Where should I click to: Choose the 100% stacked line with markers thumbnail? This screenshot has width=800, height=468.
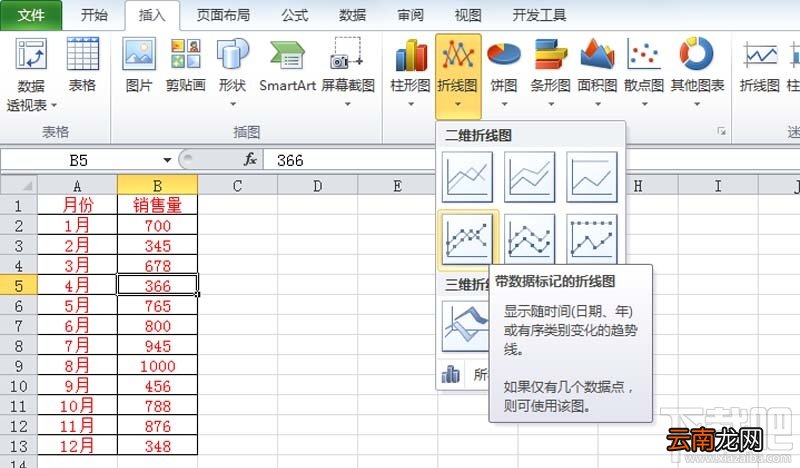[x=592, y=239]
